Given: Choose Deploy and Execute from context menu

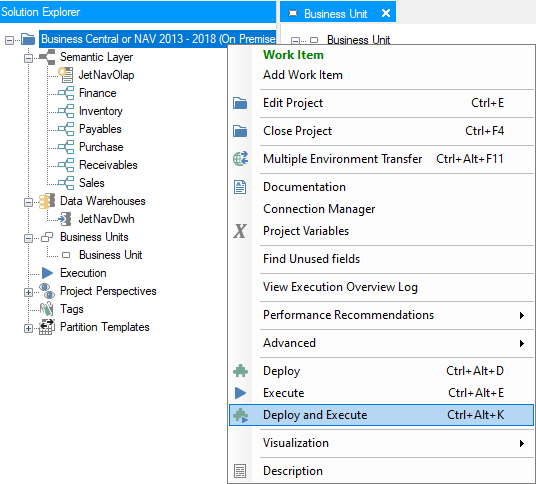Looking at the screenshot, I should coord(381,415).
